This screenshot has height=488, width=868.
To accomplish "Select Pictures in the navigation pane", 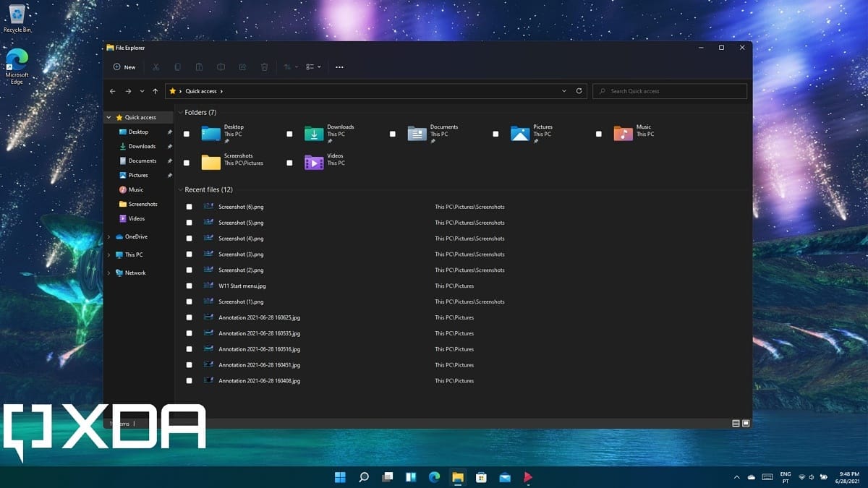I will tap(139, 175).
